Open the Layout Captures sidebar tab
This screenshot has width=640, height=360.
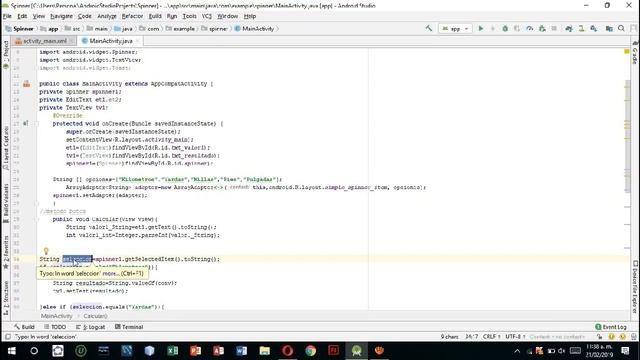[x=6, y=148]
